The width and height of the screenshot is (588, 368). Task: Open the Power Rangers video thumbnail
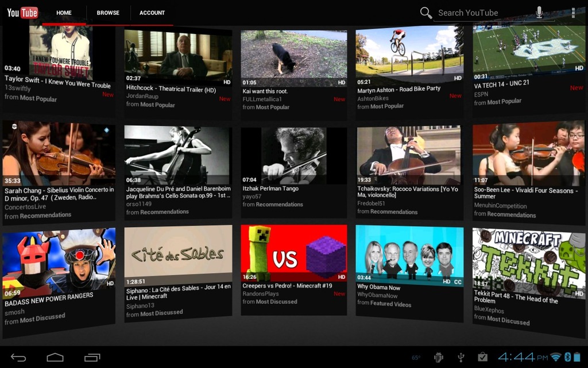pyautogui.click(x=59, y=262)
